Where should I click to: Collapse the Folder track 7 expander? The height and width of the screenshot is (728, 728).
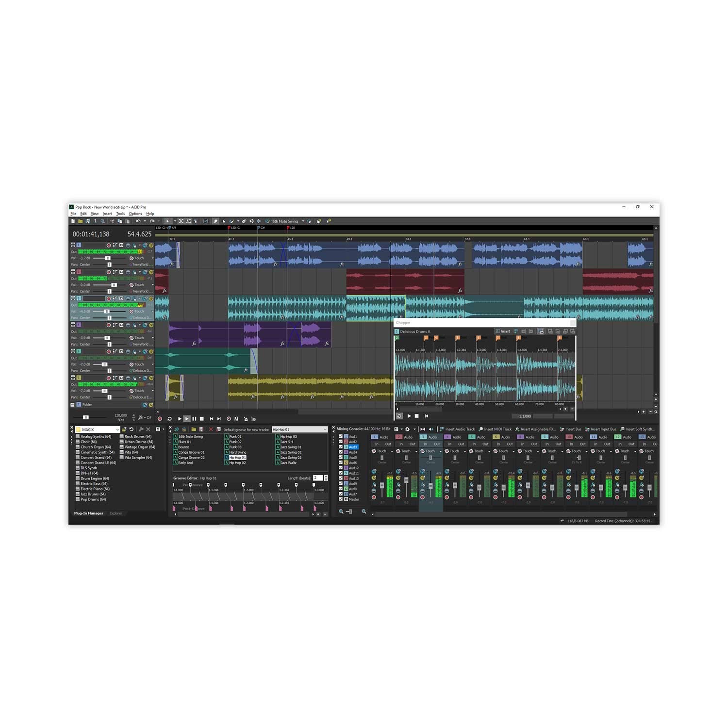[72, 404]
